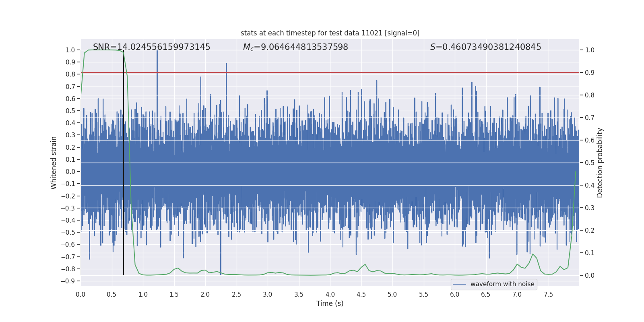Click the 0.9 tick on the probability axis

(590, 72)
